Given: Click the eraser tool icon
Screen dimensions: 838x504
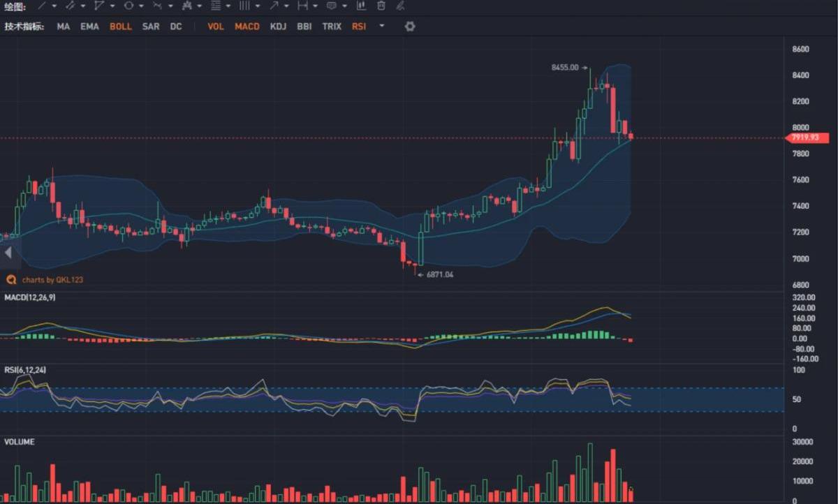Looking at the screenshot, I should pos(400,6).
